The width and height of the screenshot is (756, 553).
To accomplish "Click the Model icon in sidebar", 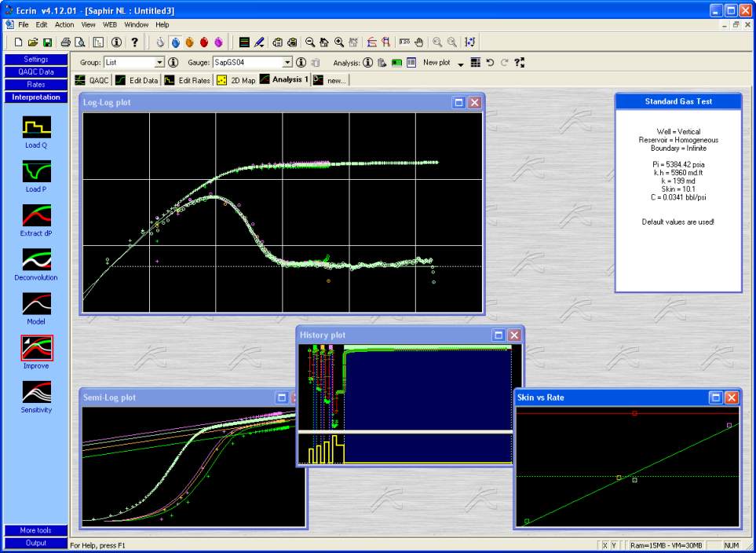I will coord(36,303).
